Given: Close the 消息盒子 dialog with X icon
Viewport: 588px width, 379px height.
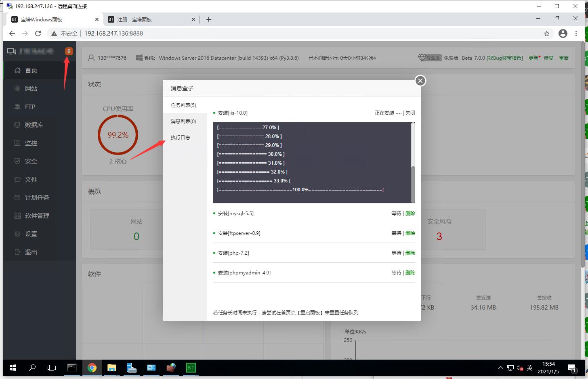Looking at the screenshot, I should (420, 81).
